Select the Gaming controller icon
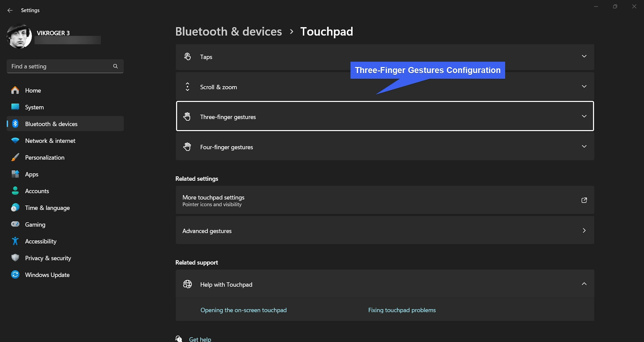This screenshot has height=342, width=644. (x=15, y=224)
